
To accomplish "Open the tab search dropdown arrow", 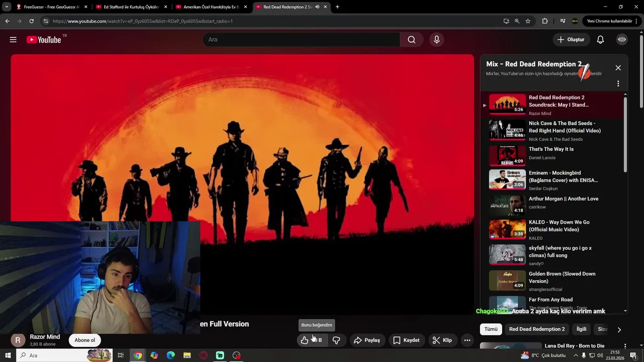I will coord(7,7).
